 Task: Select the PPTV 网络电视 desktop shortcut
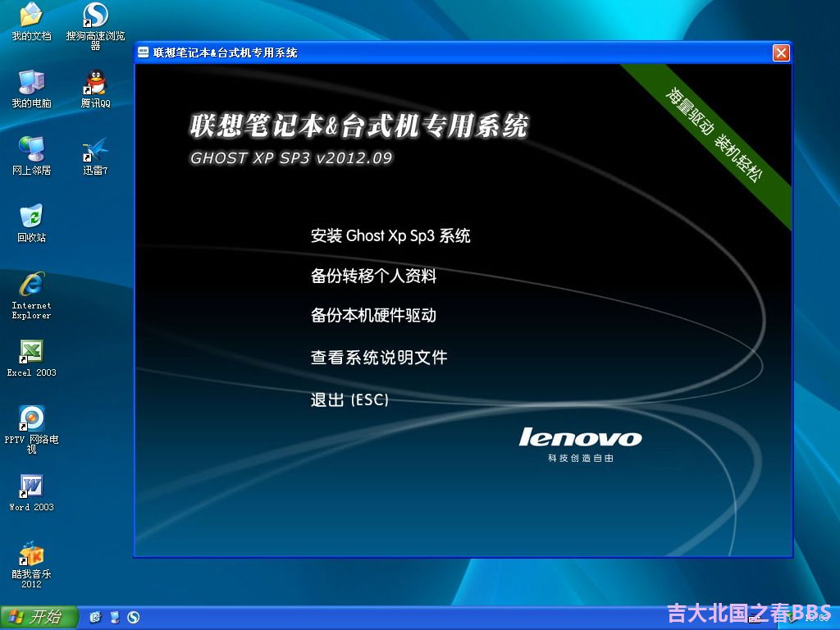32,430
